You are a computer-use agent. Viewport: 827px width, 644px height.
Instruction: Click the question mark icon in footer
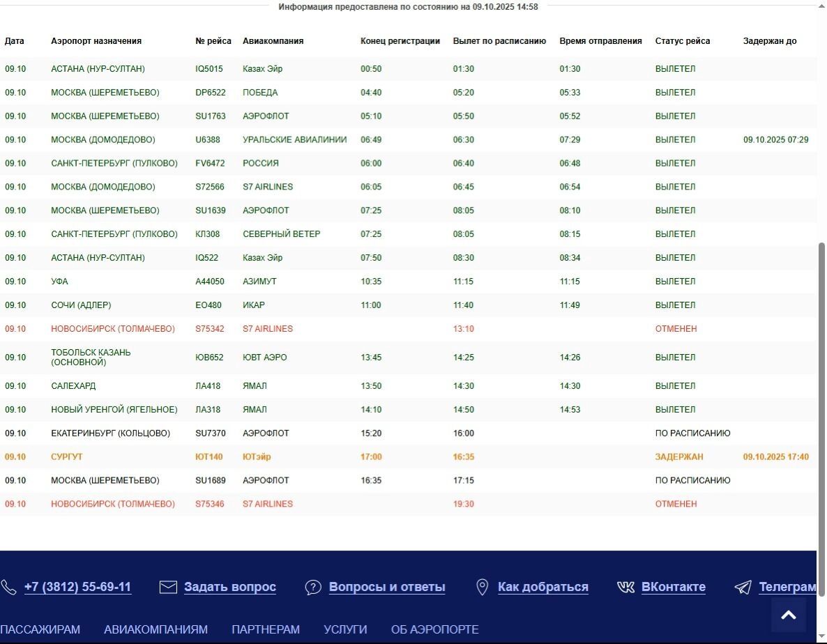[x=313, y=587]
